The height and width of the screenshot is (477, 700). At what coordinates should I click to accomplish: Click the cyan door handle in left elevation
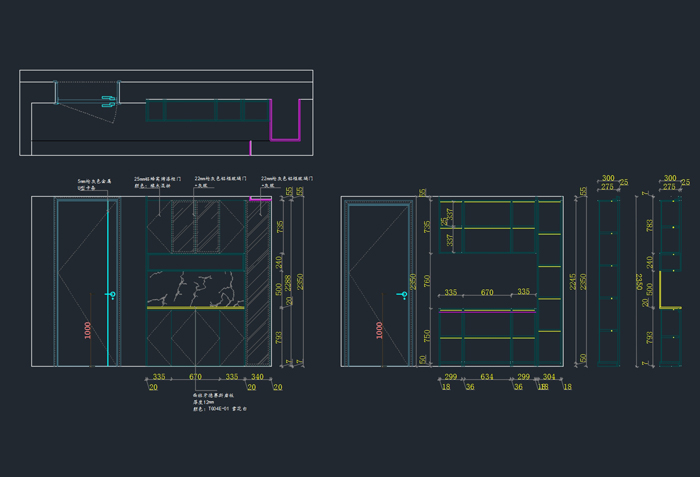(x=112, y=295)
